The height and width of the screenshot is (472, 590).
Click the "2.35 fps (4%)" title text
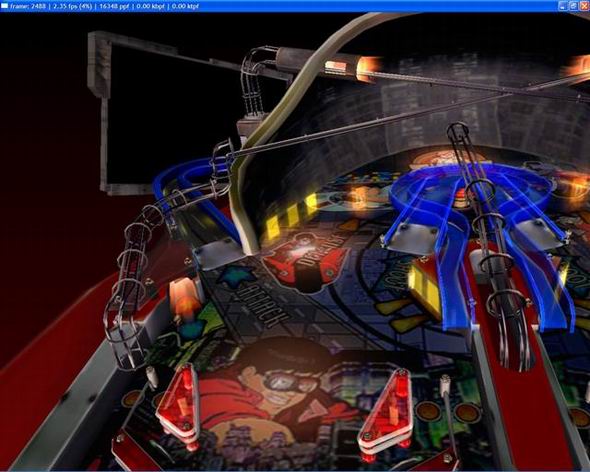pyautogui.click(x=73, y=6)
